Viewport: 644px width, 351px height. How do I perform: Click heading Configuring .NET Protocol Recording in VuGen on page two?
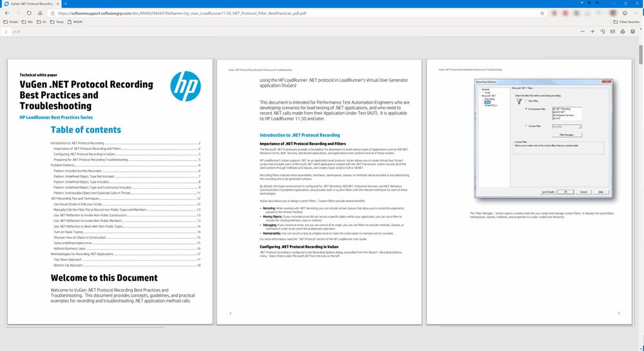coord(299,247)
